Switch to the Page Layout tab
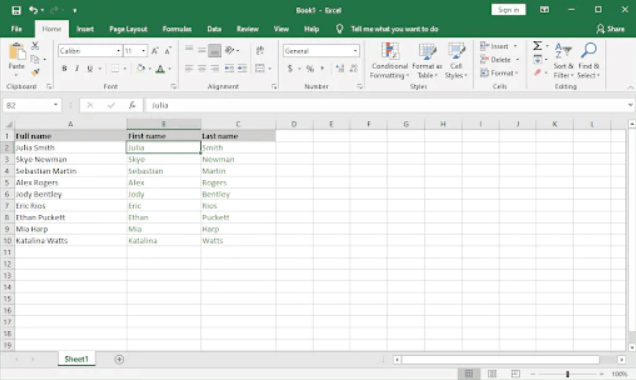This screenshot has width=636, height=380. coord(128,29)
